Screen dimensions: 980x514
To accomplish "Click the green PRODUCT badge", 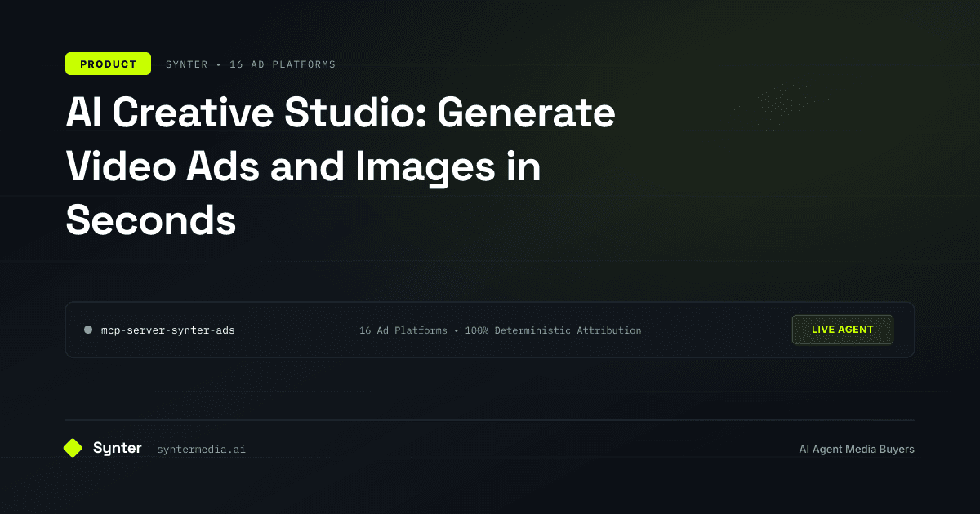I will (108, 64).
